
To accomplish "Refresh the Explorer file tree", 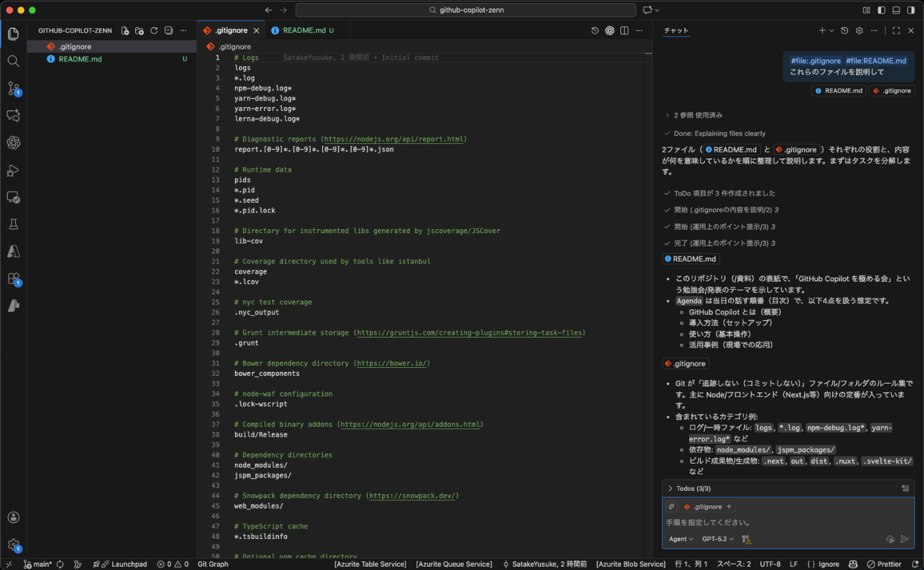I will 154,30.
